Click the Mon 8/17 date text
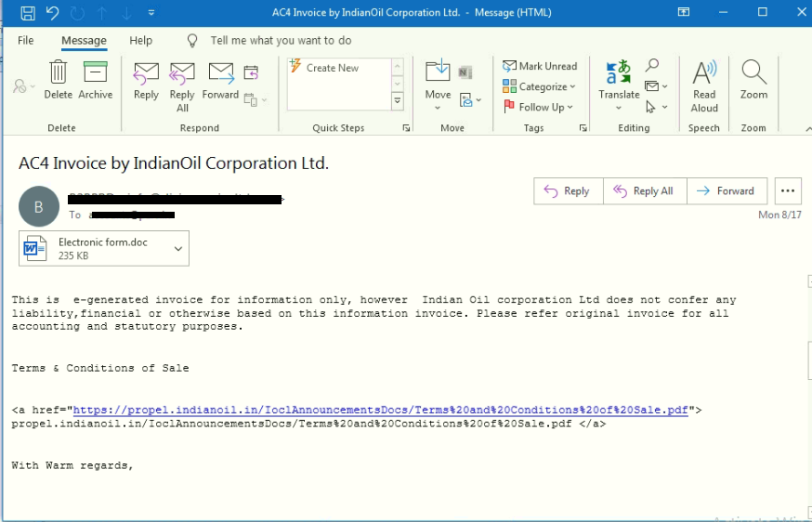Image resolution: width=812 pixels, height=522 pixels. [x=779, y=215]
